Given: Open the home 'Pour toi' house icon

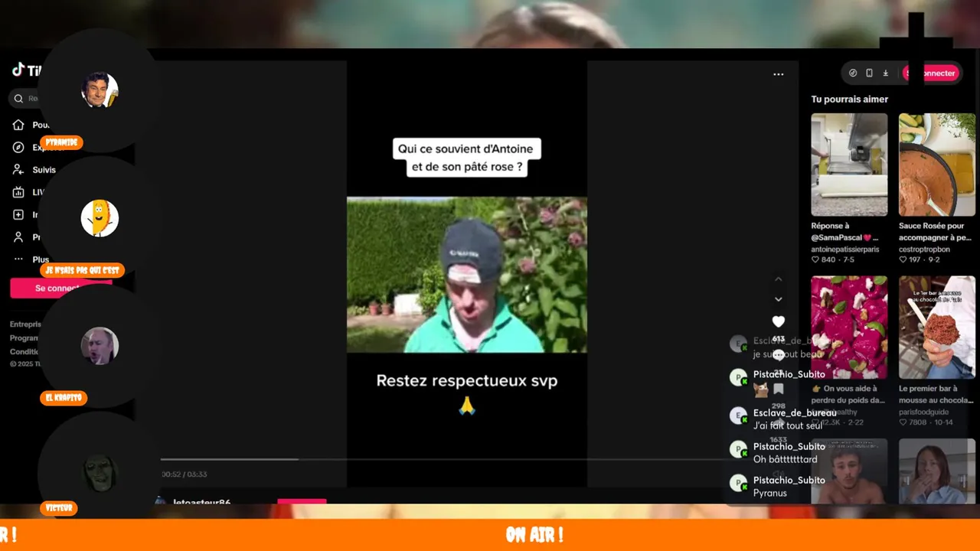Looking at the screenshot, I should pyautogui.click(x=18, y=125).
